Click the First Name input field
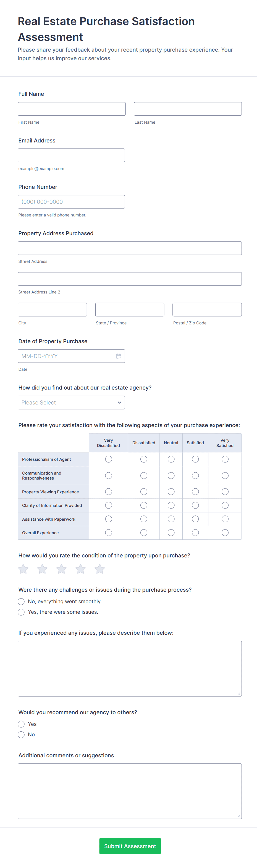Image resolution: width=257 pixels, height=868 pixels. coord(72,109)
